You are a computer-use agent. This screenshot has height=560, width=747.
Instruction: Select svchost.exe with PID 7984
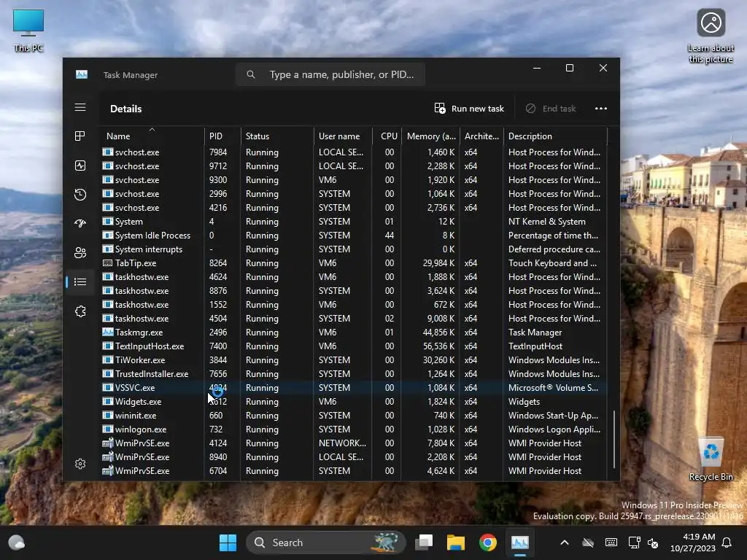(x=354, y=152)
